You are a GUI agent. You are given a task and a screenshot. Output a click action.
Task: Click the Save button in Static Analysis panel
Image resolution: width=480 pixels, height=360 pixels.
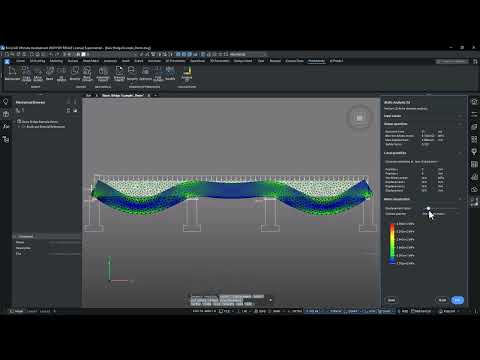pyautogui.click(x=391, y=300)
